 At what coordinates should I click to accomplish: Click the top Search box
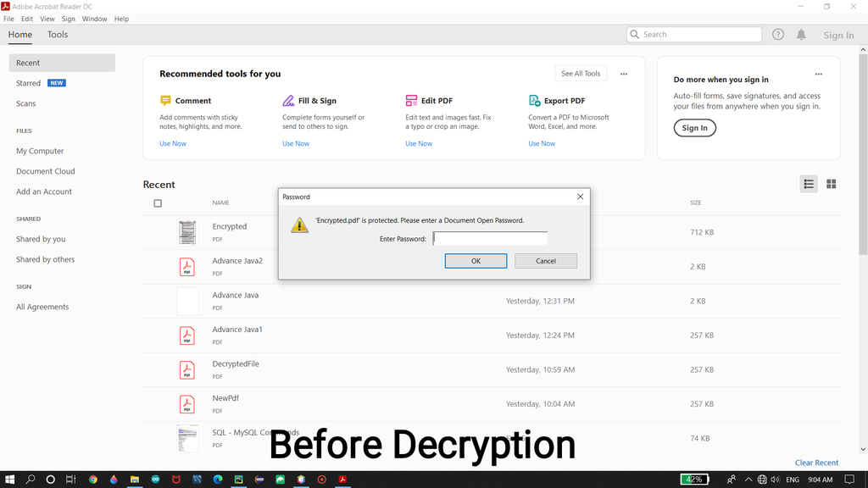pyautogui.click(x=694, y=34)
